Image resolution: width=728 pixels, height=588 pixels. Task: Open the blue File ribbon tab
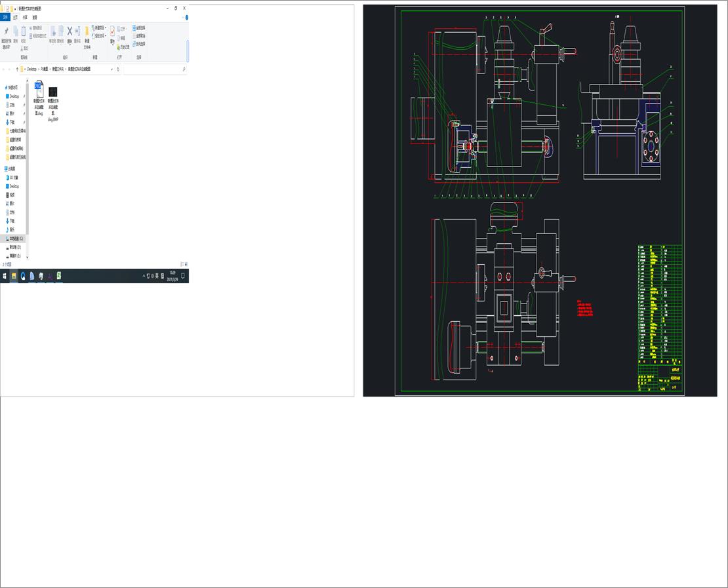point(5,17)
